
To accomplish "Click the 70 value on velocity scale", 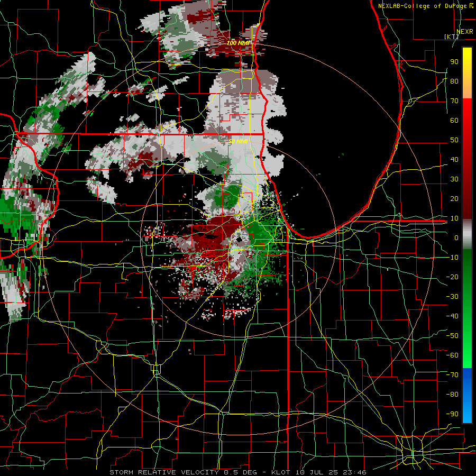I will click(454, 101).
